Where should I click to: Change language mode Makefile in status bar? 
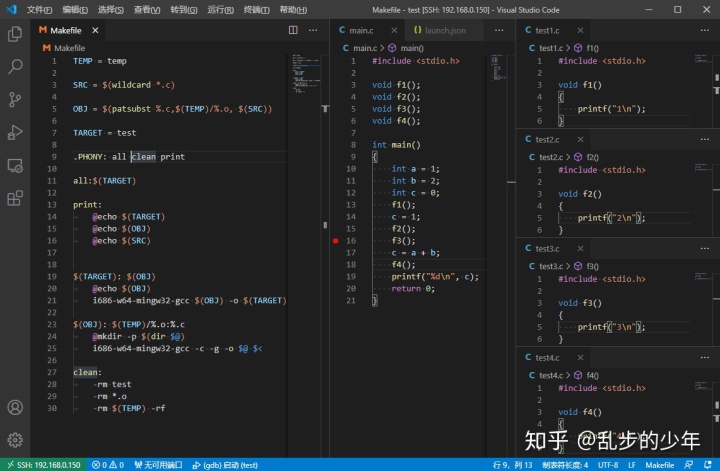[x=660, y=465]
